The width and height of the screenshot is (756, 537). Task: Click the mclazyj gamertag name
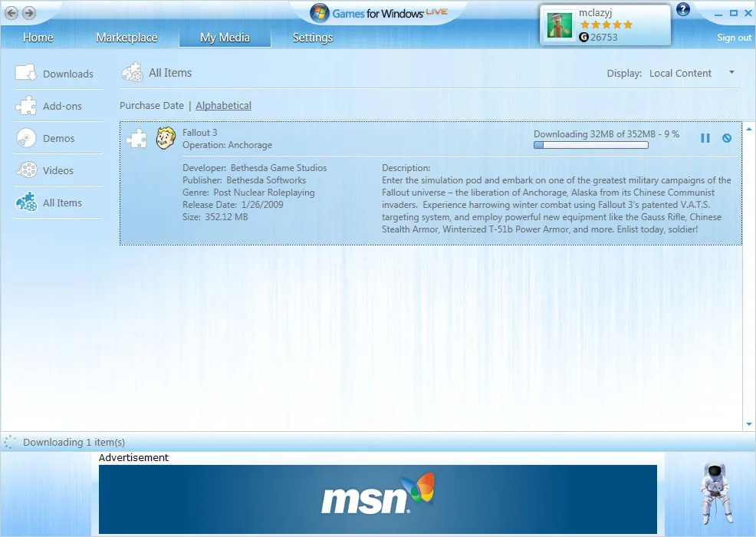click(x=595, y=13)
